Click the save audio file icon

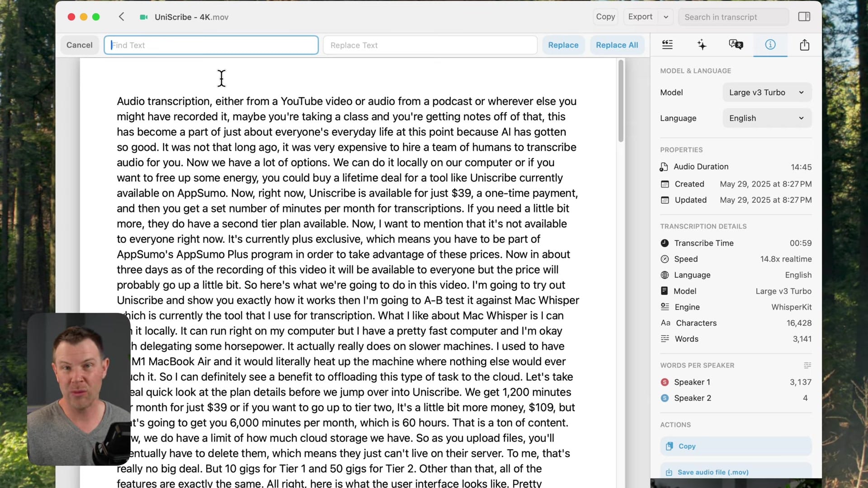pos(669,473)
